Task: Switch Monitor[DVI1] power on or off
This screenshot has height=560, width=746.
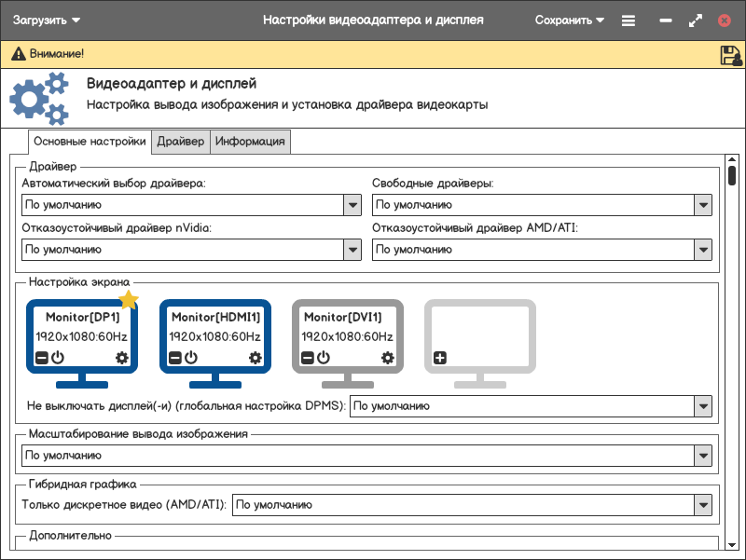Action: point(323,358)
